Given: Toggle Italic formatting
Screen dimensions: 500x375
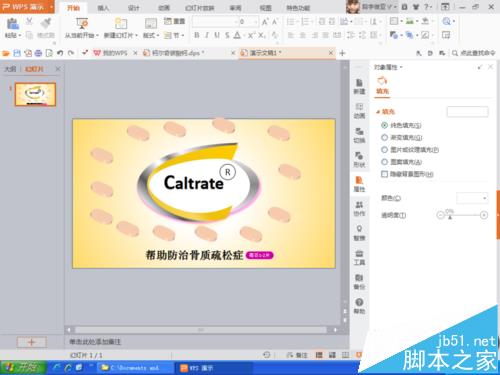Looking at the screenshot, I should click(207, 35).
